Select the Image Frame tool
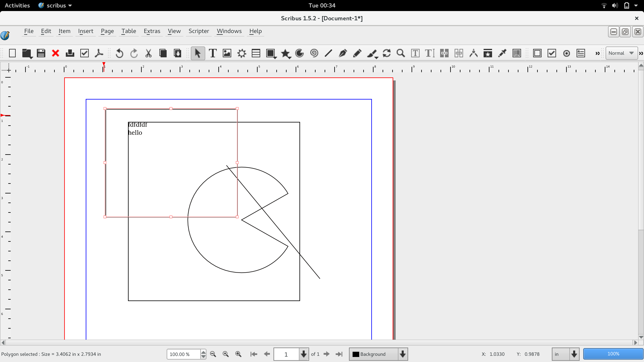This screenshot has width=644, height=362. [x=227, y=53]
